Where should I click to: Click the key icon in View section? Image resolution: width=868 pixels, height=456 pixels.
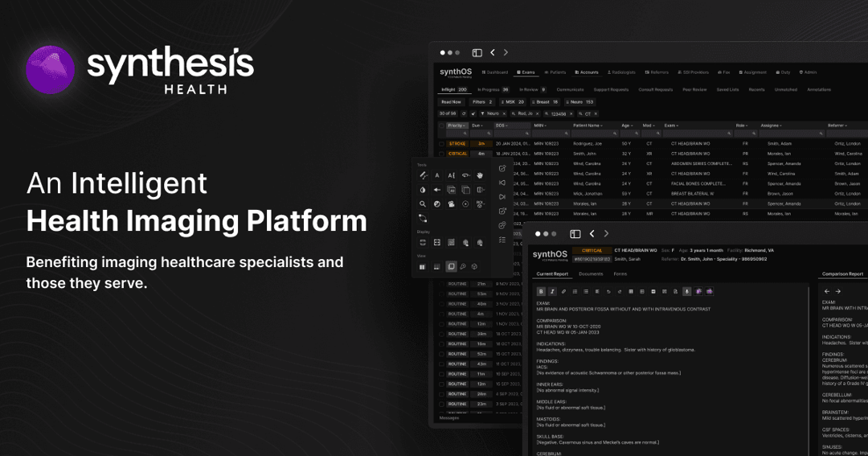click(463, 266)
